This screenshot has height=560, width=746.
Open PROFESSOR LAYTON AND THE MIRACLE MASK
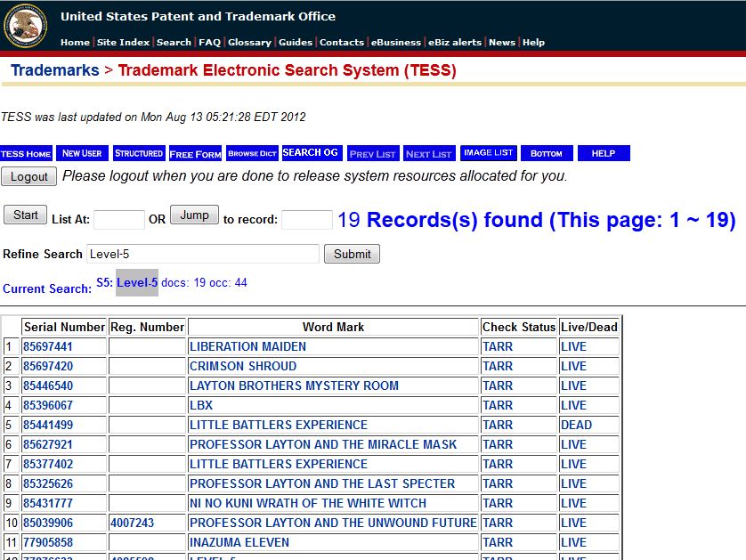[x=323, y=444]
